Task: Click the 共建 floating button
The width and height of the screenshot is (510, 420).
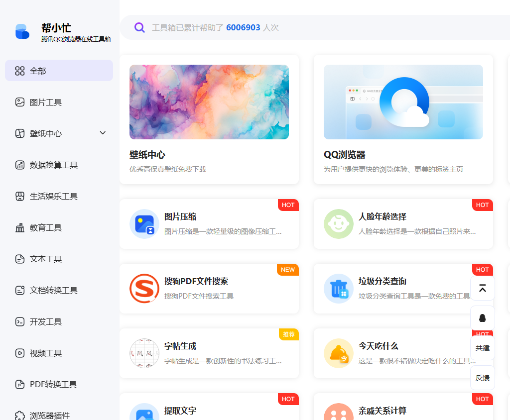Action: coord(483,348)
